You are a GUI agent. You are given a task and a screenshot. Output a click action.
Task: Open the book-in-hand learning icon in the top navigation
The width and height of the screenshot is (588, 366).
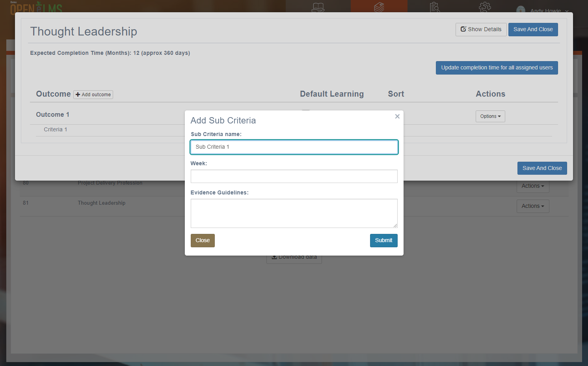point(318,7)
